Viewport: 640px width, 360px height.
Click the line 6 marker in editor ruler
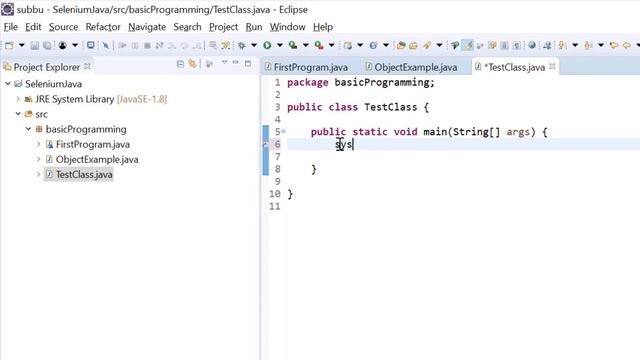click(x=265, y=144)
